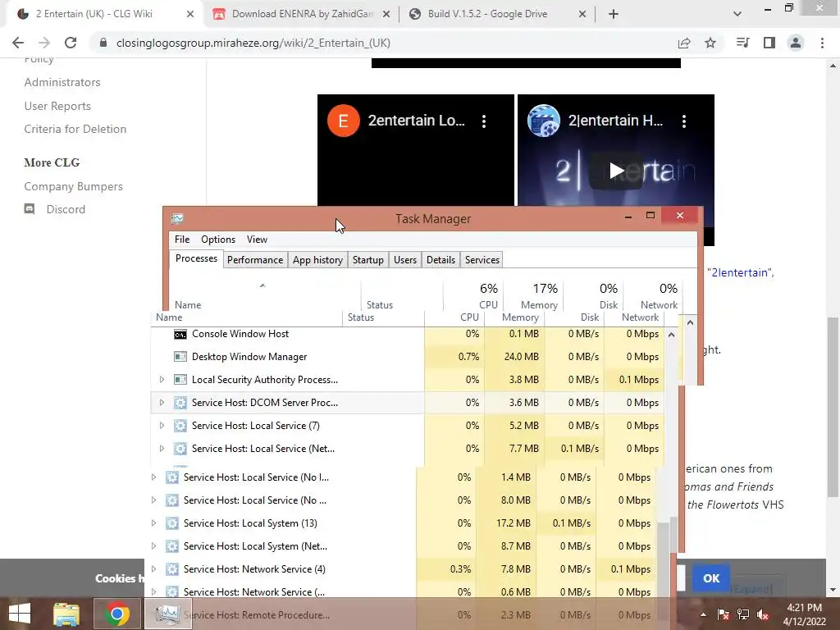Open Windows Start button
This screenshot has height=630, width=840.
tap(20, 614)
